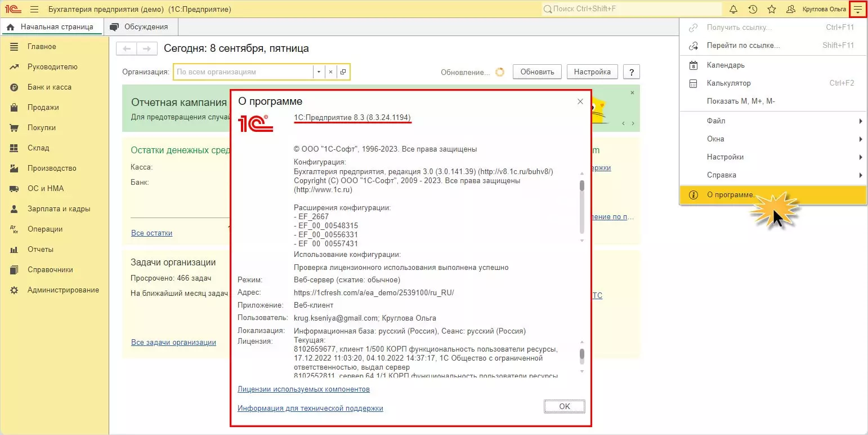Expand the Настройки submenu
The width and height of the screenshot is (868, 435).
pyautogui.click(x=773, y=157)
